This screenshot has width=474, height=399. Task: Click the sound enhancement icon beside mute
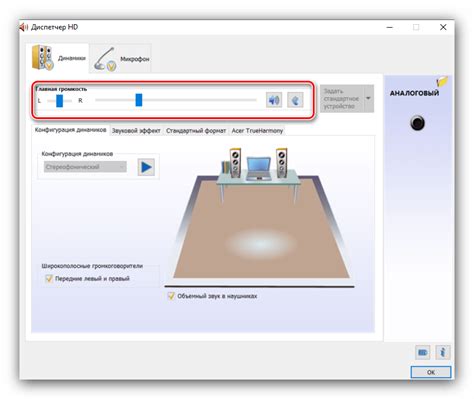[x=295, y=100]
